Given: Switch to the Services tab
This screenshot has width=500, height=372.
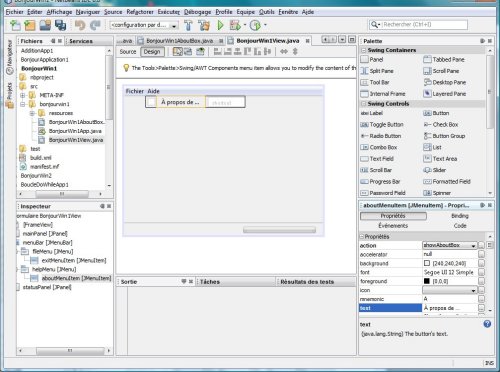Looking at the screenshot, I should pos(81,41).
